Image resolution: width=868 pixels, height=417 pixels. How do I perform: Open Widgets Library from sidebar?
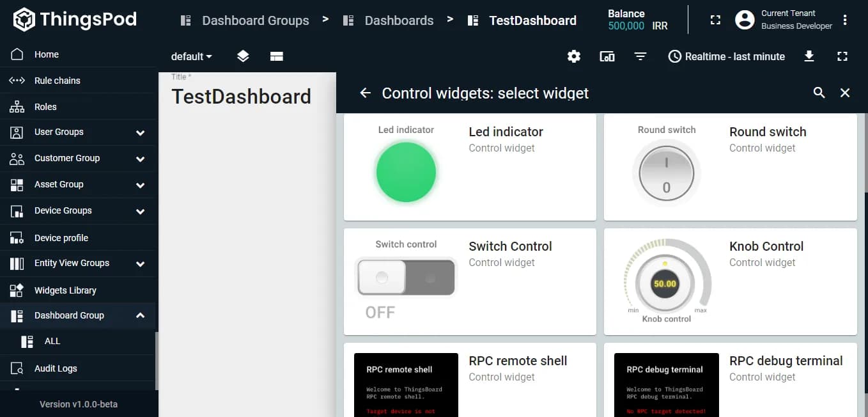65,290
